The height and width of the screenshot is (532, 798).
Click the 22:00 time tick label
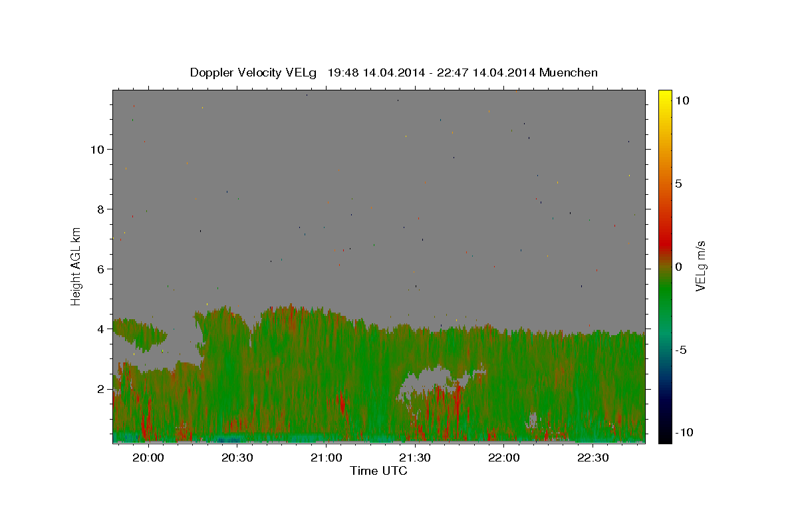[x=504, y=458]
